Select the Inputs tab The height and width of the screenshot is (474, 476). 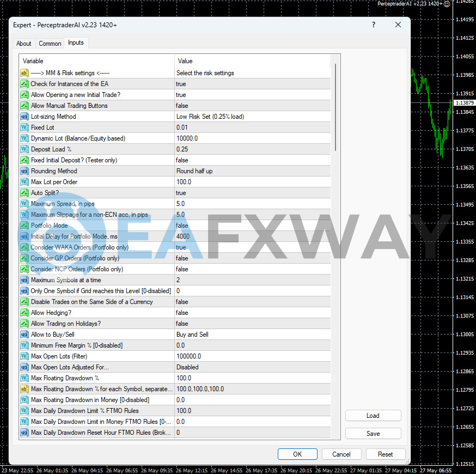coord(76,43)
